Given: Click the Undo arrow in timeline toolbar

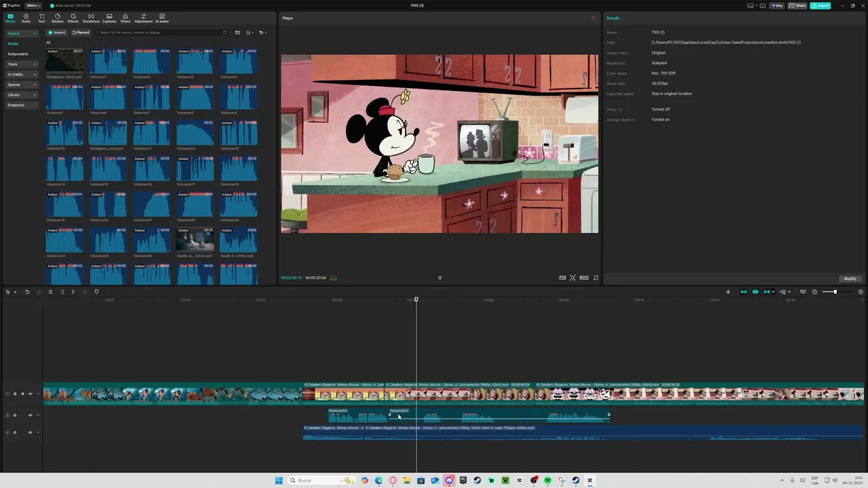Looking at the screenshot, I should coord(27,291).
